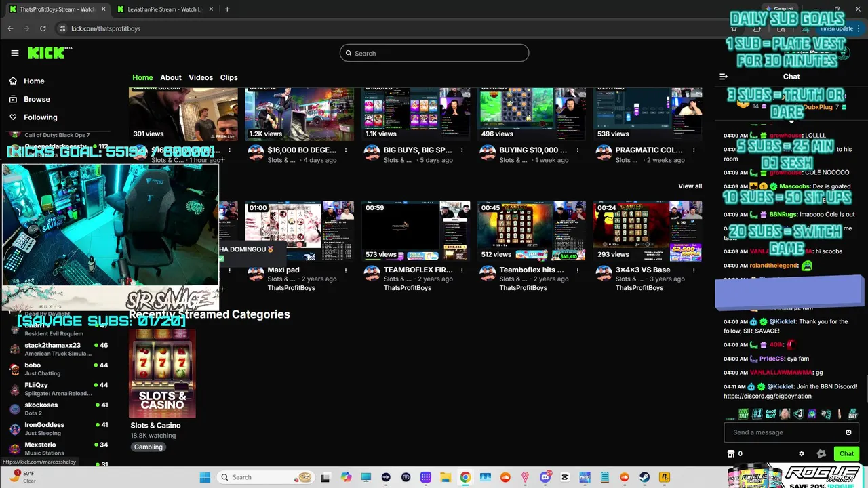Open Mexsterio channel in the sidebar
The height and width of the screenshot is (488, 868).
[x=58, y=448]
